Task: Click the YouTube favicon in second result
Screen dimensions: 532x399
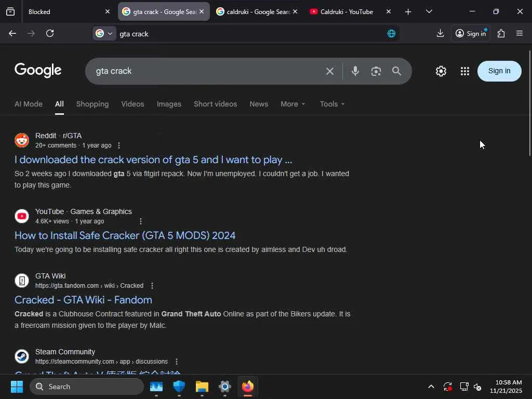Action: [x=22, y=216]
